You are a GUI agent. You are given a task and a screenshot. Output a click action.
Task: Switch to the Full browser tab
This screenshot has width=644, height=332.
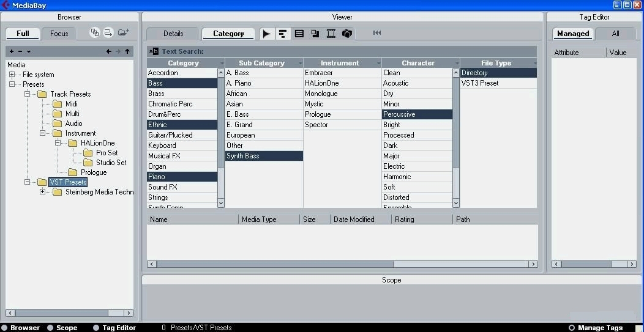click(x=23, y=33)
